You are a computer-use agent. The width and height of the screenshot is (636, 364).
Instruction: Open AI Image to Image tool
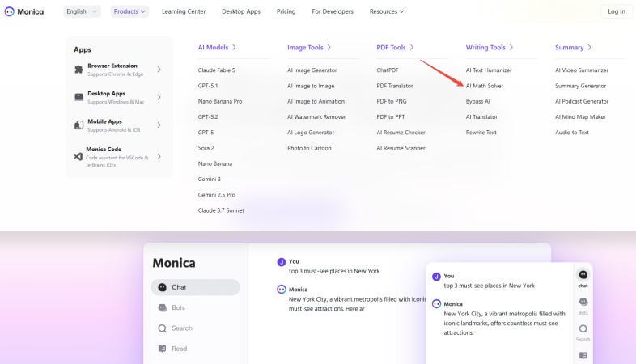point(311,86)
